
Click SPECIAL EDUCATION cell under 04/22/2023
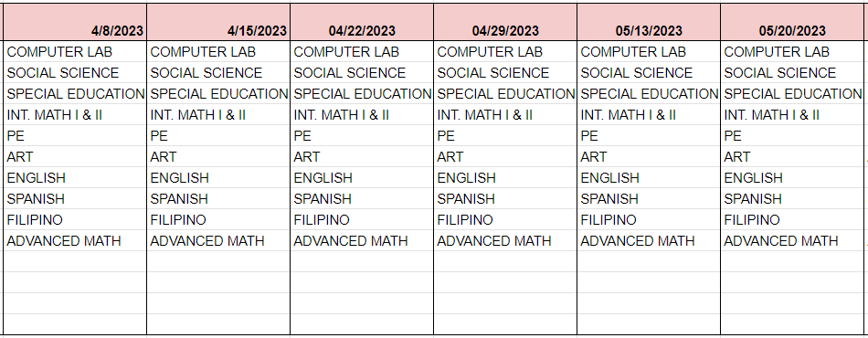[x=362, y=94]
